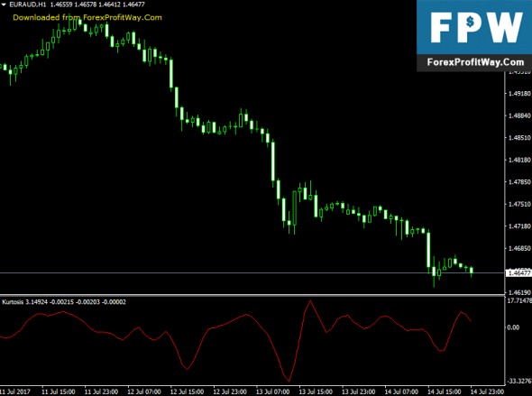Click the 11 Jul 2017 date label
This screenshot has height=396, width=532.
coord(15,391)
